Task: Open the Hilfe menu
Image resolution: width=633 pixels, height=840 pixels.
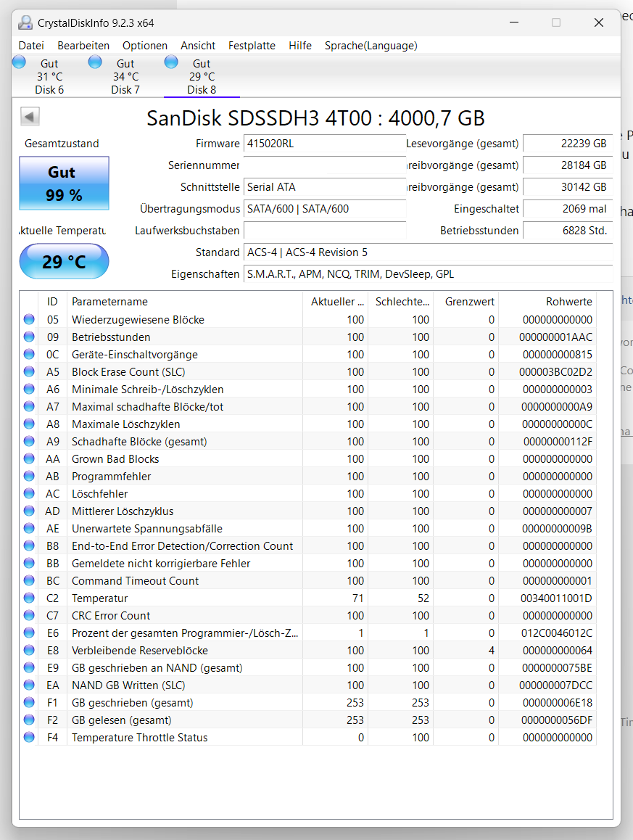Action: coord(300,46)
